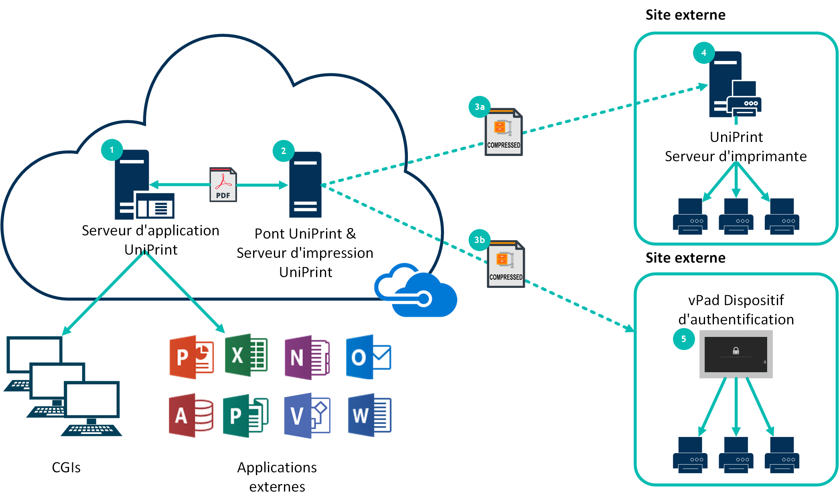Viewport: 839px width, 504px height.
Task: Select the UniPrint printer server icon at external site
Action: pos(735,84)
